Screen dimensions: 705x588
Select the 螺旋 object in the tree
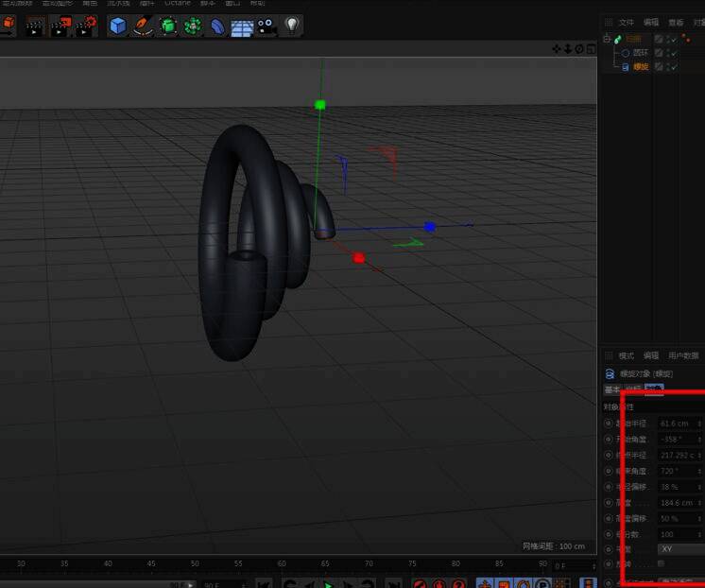(641, 67)
